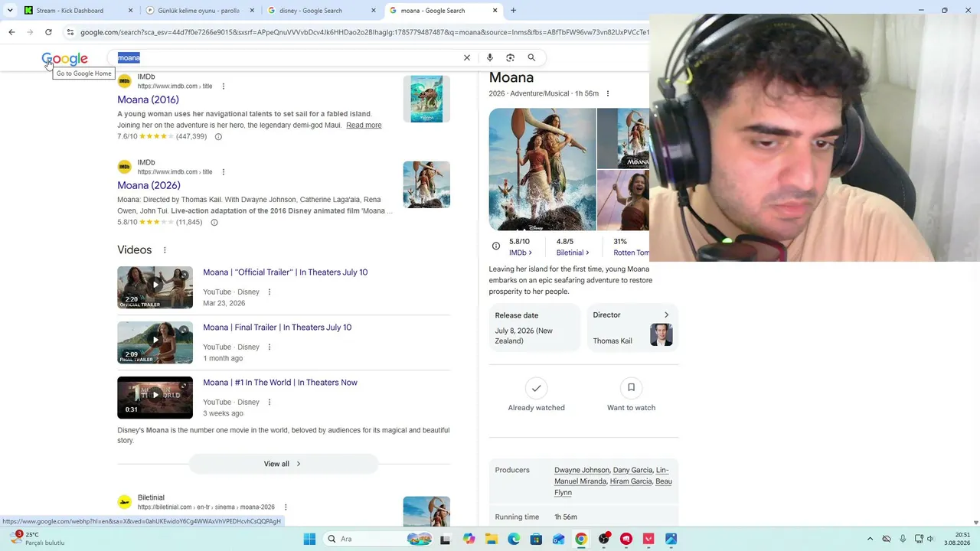The height and width of the screenshot is (551, 980).
Task: Open the main Moana poster in knowledge panel
Action: 543,169
